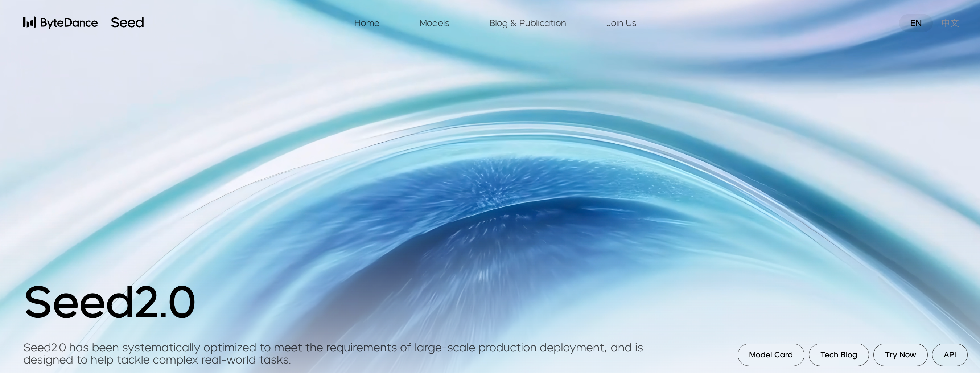Click the vertical divider between ByteDance and Seed
This screenshot has height=373, width=980.
104,23
